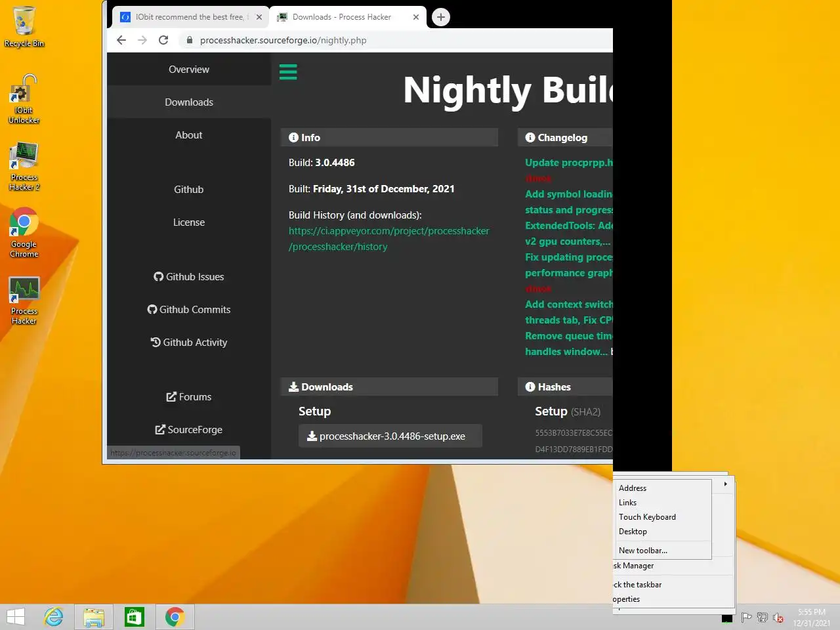Image resolution: width=840 pixels, height=630 pixels.
Task: Open the About sidebar item
Action: [x=189, y=135]
